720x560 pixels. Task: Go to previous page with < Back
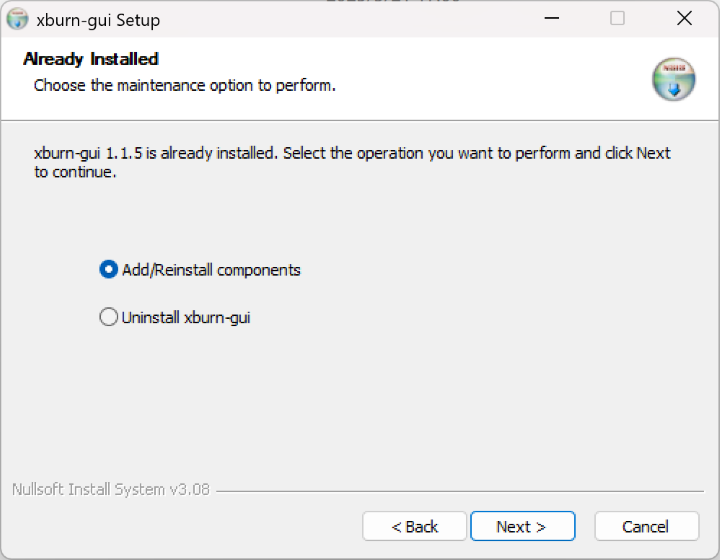click(x=414, y=526)
